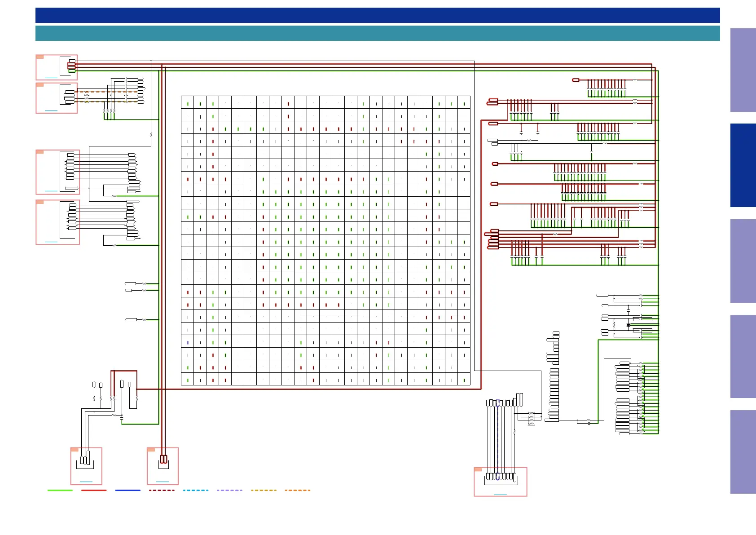Click the dark blue title bar
Viewport: 756px width, 535px height.
coord(378,15)
